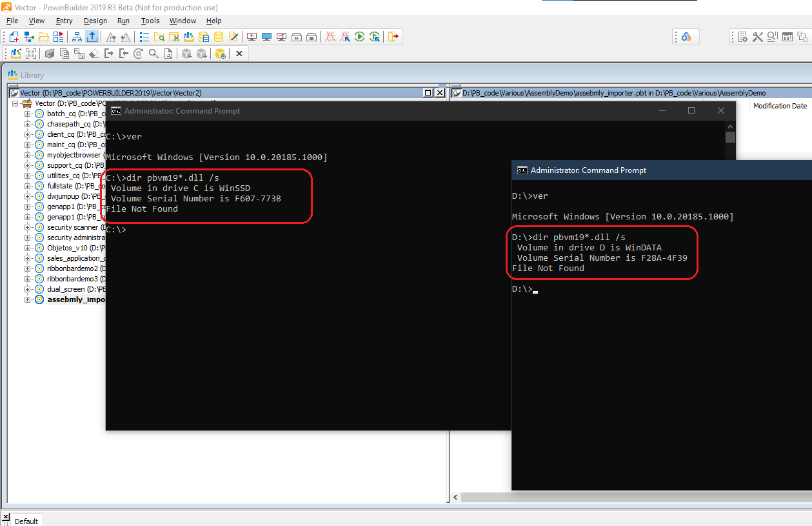Screen dimensions: 812x526
Task: Click the Exit door icon in toolbar
Action: pyautogui.click(x=393, y=37)
